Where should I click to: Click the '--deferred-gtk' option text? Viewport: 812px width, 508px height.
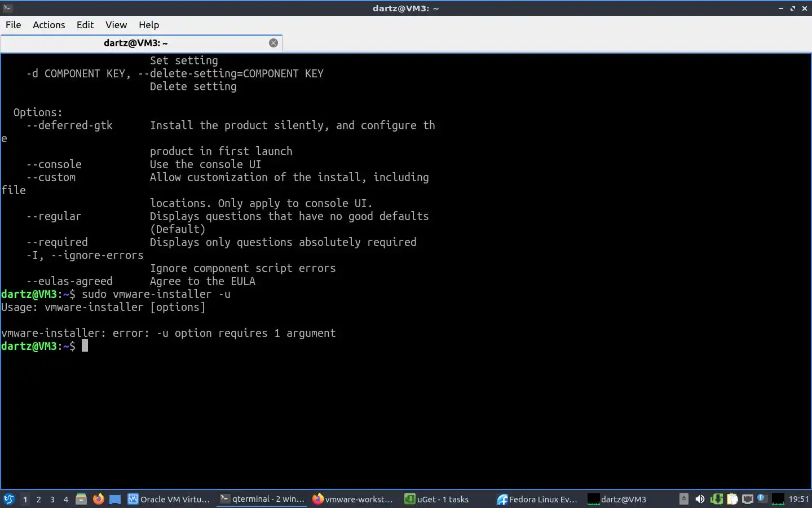[69, 125]
